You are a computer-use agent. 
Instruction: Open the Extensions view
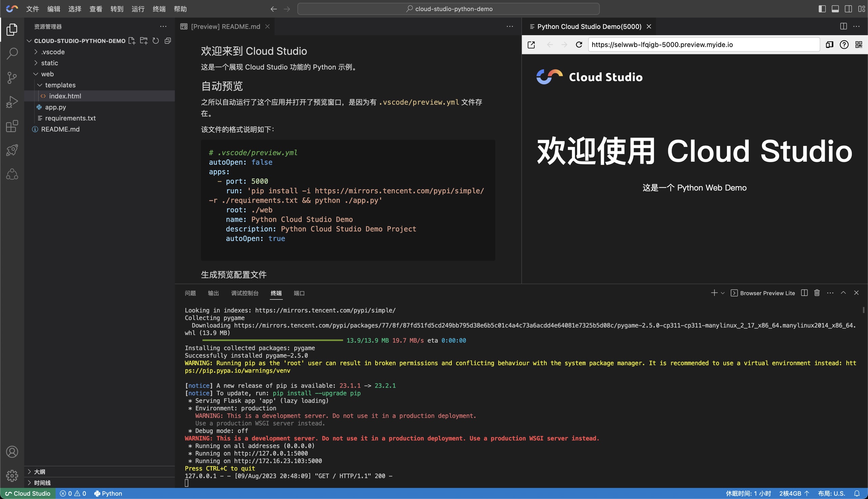[12, 126]
